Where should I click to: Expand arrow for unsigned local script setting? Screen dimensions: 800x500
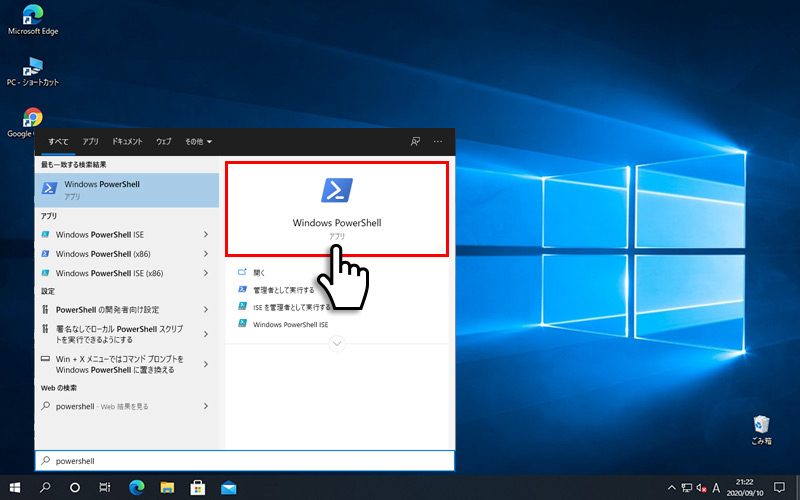pos(206,334)
